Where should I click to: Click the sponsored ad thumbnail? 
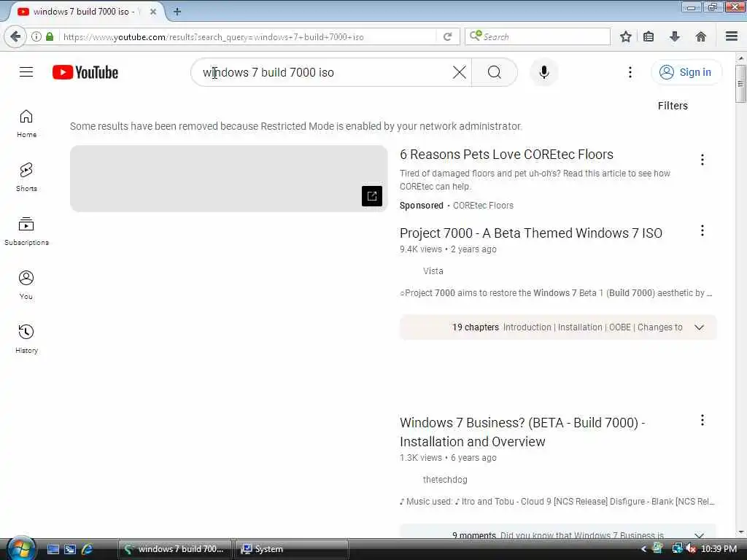pyautogui.click(x=228, y=179)
